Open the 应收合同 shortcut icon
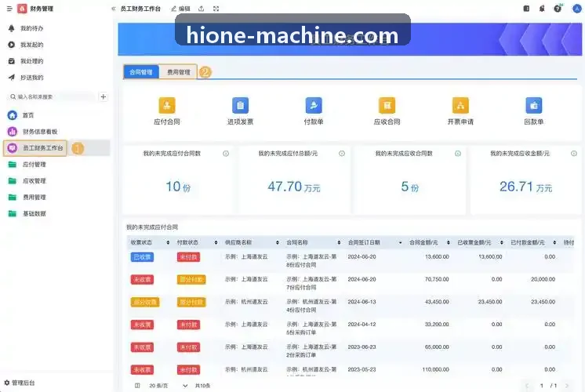Image resolution: width=585 pixels, height=392 pixels. click(387, 105)
